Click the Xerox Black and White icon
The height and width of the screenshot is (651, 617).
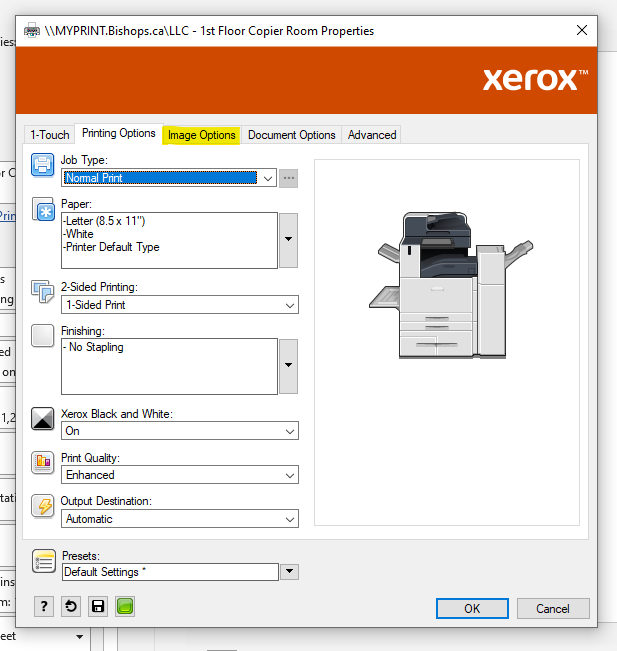coord(44,418)
